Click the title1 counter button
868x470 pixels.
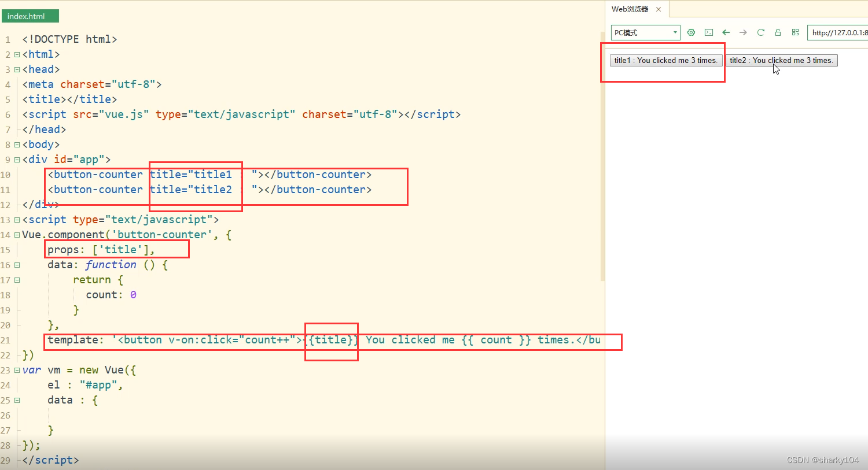pyautogui.click(x=666, y=60)
